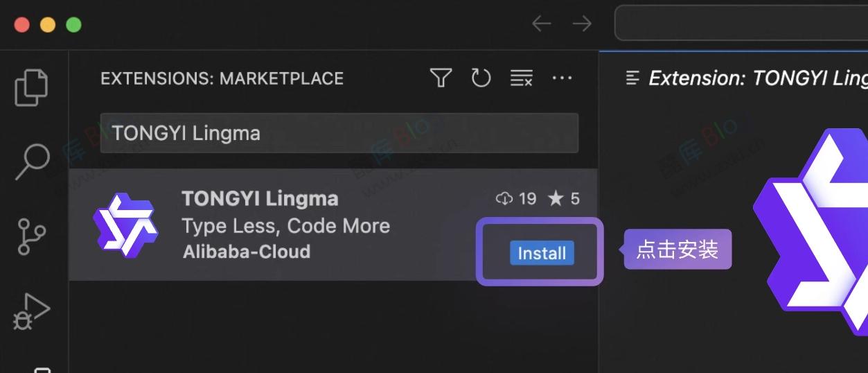Click the Filter Extensions funnel icon
This screenshot has height=373, width=868.
click(x=441, y=78)
